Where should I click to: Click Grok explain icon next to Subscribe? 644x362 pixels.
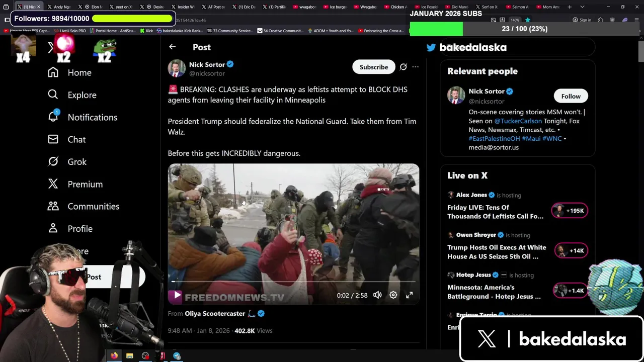[x=403, y=67]
